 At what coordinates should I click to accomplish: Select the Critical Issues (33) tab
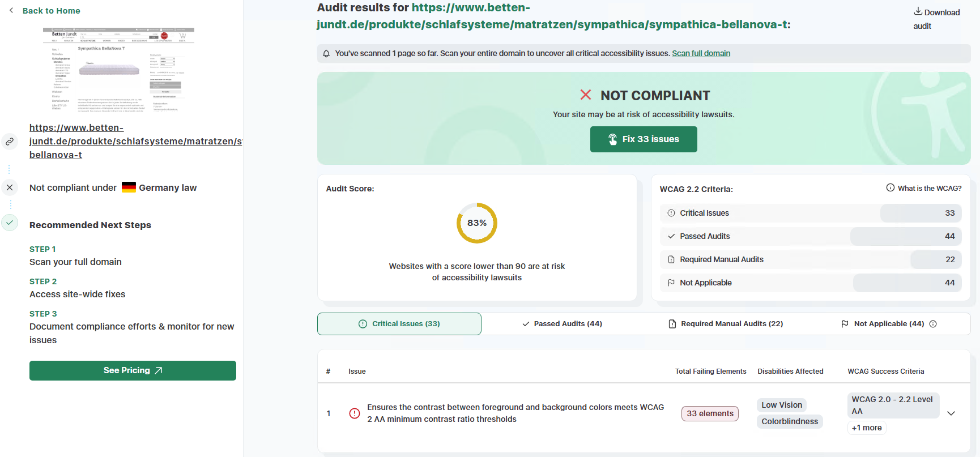click(399, 324)
